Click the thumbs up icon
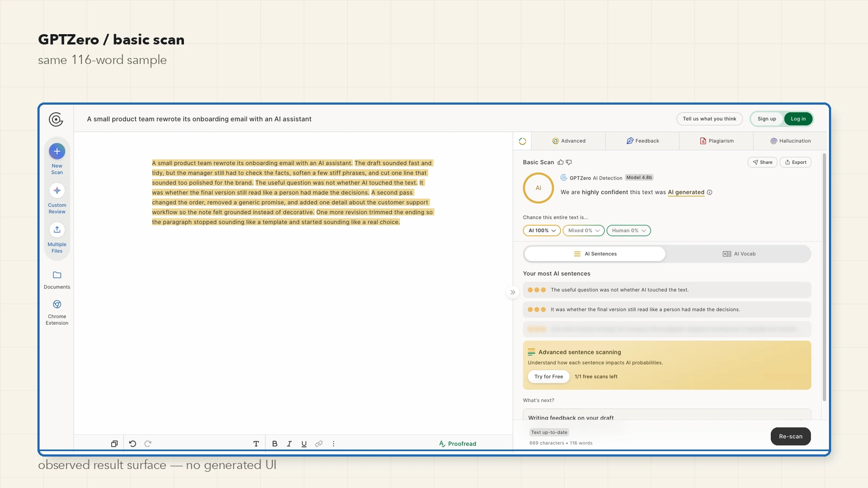The image size is (868, 488). (x=560, y=162)
